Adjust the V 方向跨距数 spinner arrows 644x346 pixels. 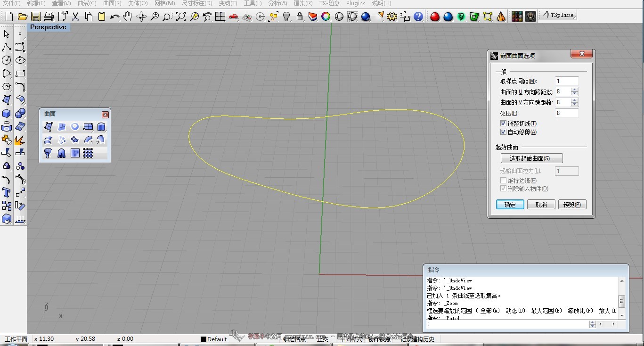tap(574, 102)
